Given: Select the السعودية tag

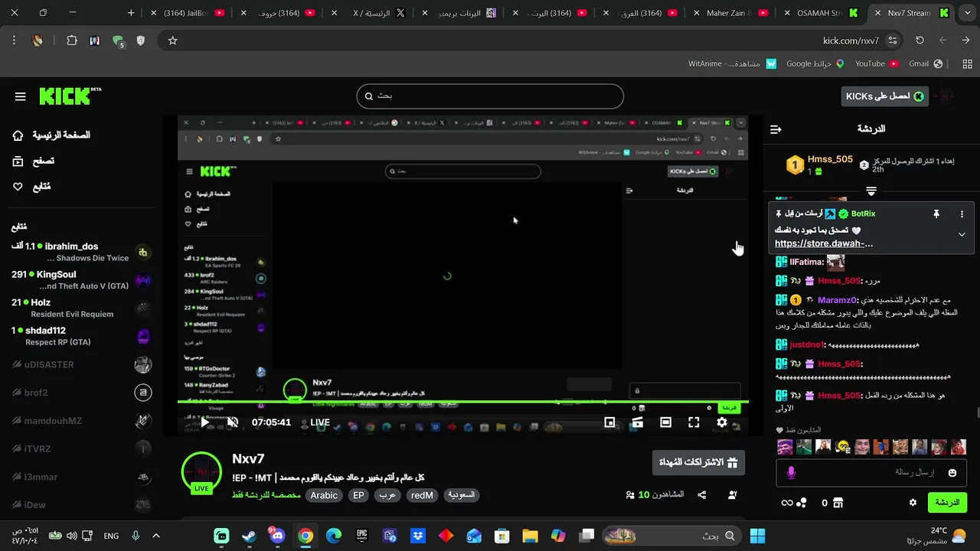Looking at the screenshot, I should [461, 495].
